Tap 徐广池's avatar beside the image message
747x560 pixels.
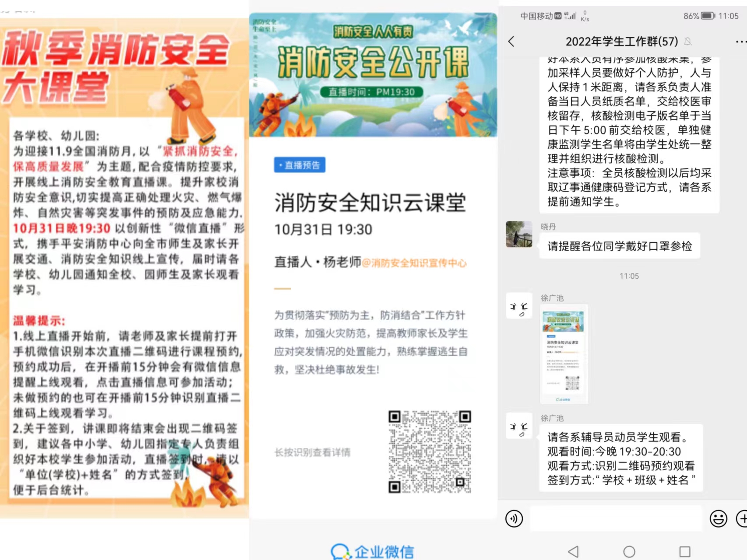coord(519,306)
